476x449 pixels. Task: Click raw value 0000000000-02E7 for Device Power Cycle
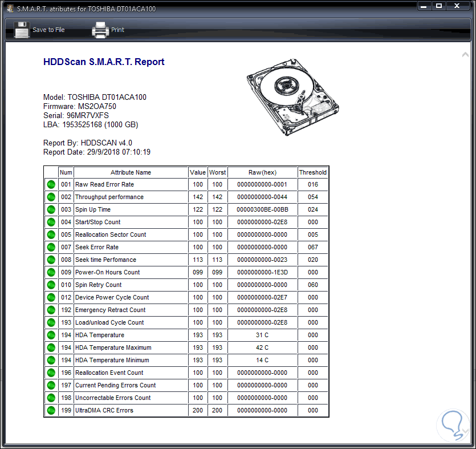pyautogui.click(x=262, y=297)
